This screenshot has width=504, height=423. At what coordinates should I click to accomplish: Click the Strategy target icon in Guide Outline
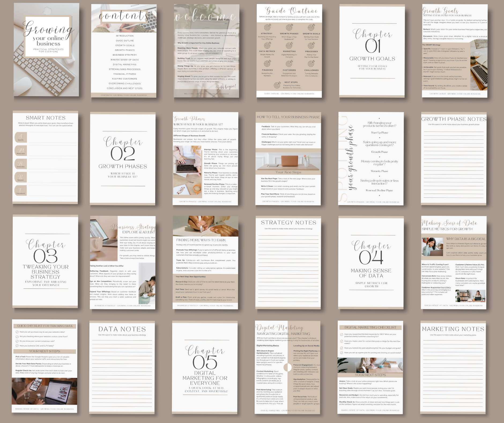(267, 27)
